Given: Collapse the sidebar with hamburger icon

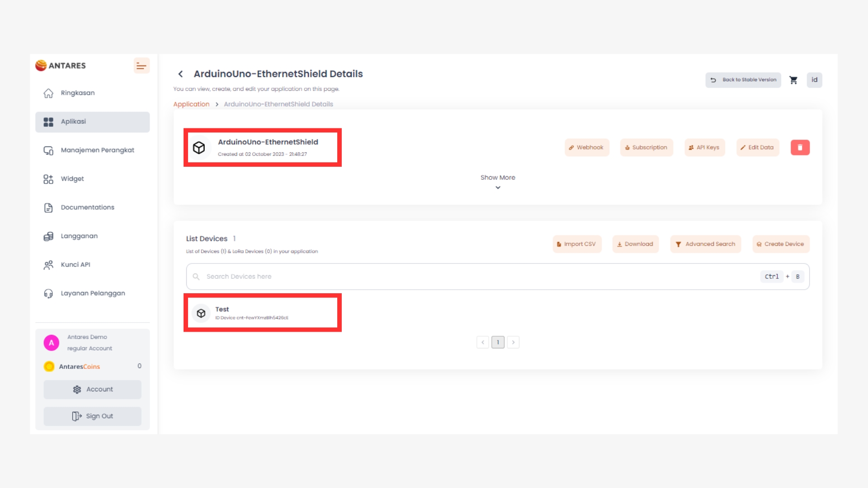Looking at the screenshot, I should point(142,66).
